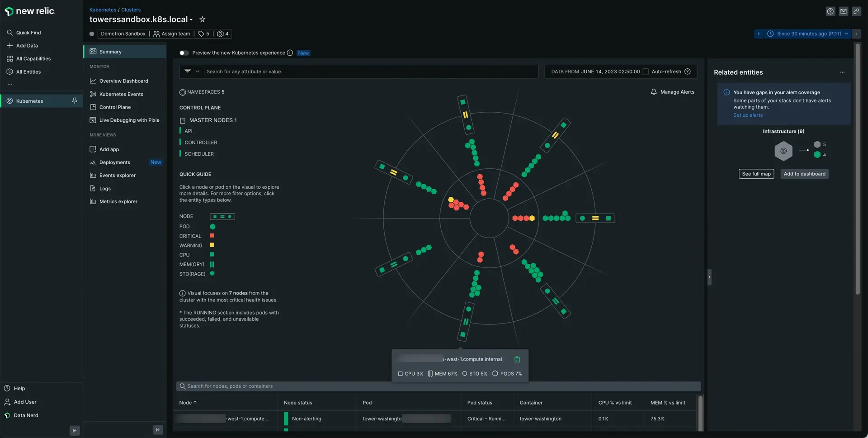Open Add User in the sidebar
The image size is (868, 438).
click(x=20, y=402)
